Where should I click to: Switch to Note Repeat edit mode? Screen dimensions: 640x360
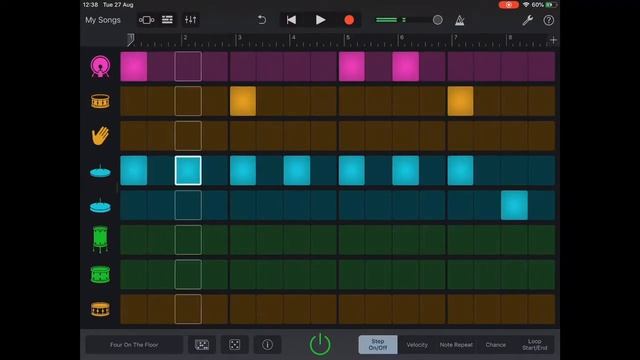tap(456, 345)
